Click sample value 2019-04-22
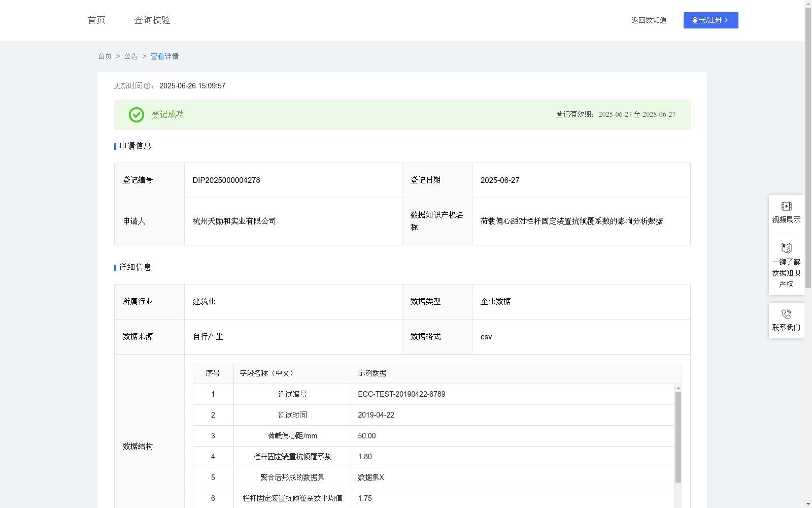812x508 pixels. [376, 415]
